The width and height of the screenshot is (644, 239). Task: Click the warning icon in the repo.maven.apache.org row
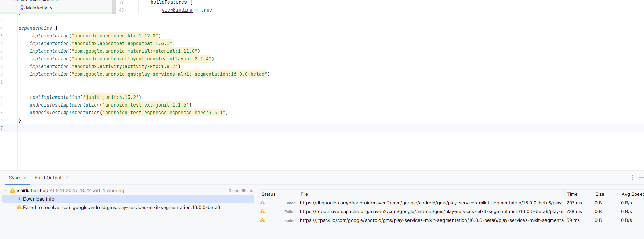262,211
